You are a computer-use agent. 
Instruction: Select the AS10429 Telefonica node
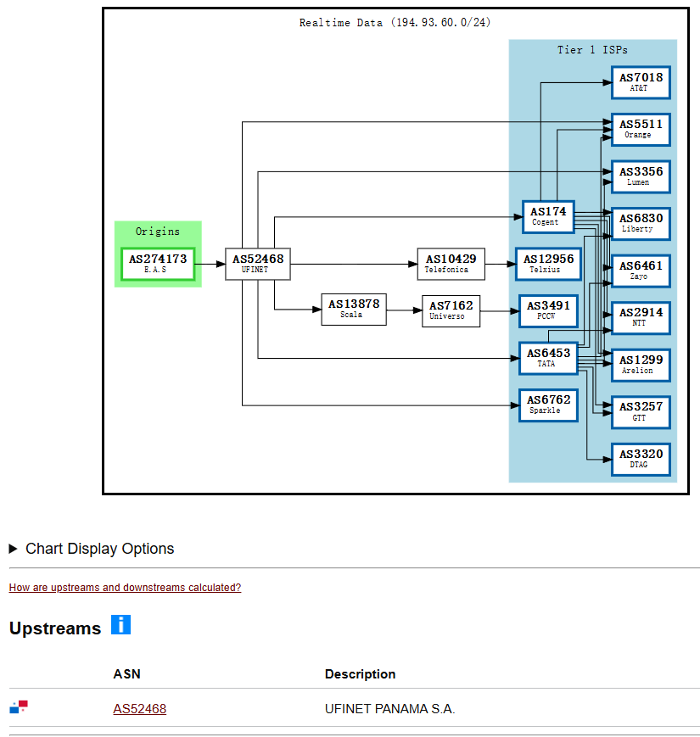point(451,264)
